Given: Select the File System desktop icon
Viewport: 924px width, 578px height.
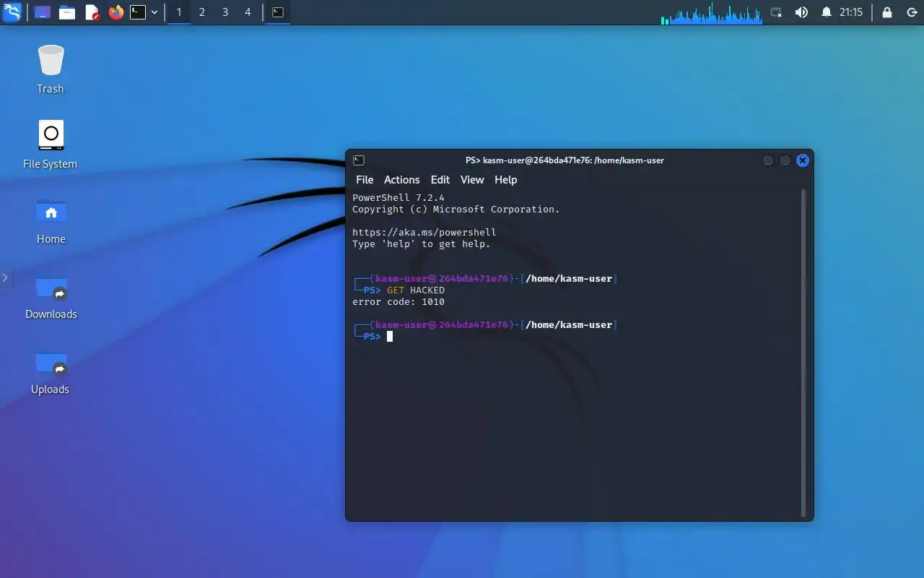Looking at the screenshot, I should point(51,144).
